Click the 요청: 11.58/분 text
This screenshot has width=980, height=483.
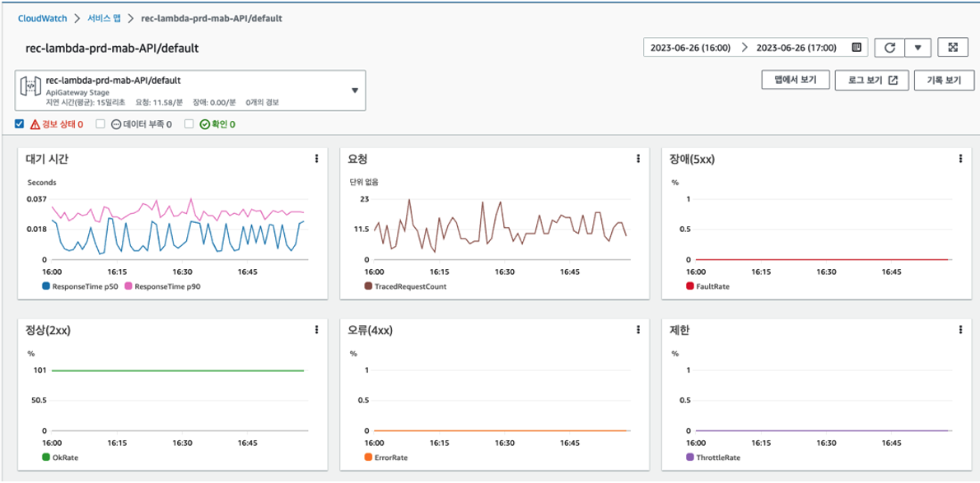(161, 101)
